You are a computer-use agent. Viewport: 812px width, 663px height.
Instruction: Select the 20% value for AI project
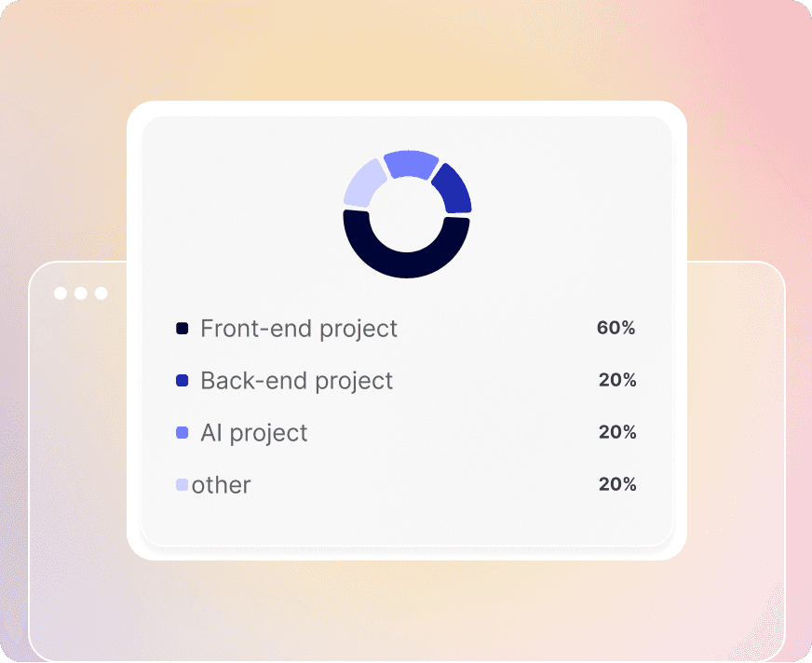tap(617, 432)
